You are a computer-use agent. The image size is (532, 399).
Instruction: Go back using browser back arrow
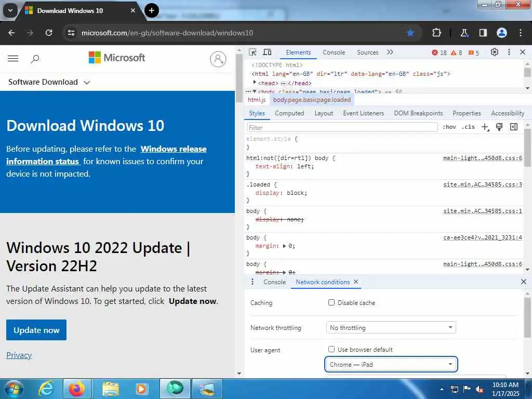tap(11, 33)
